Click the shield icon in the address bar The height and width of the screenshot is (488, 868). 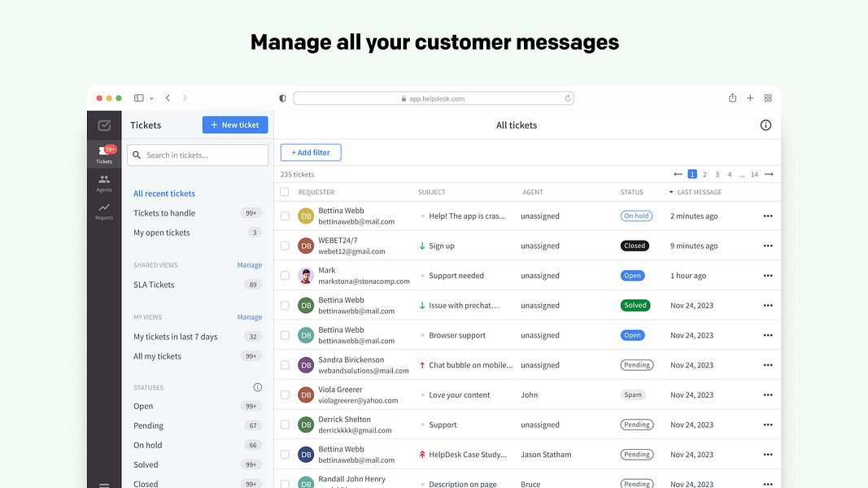(281, 98)
